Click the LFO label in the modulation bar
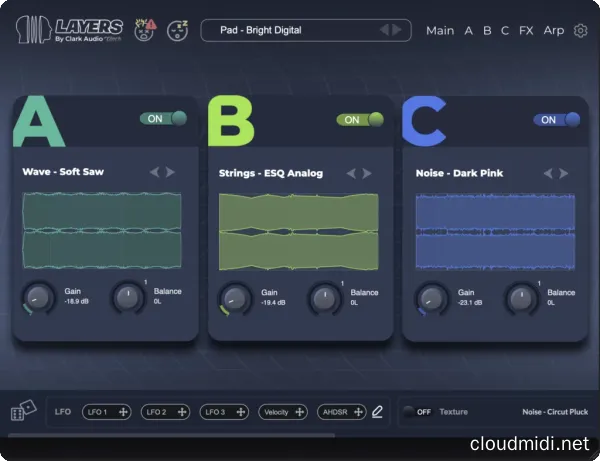 [x=63, y=412]
